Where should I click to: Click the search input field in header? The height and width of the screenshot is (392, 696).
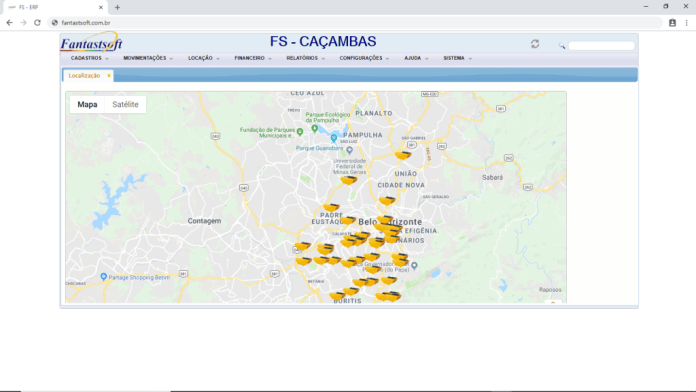[x=601, y=45]
